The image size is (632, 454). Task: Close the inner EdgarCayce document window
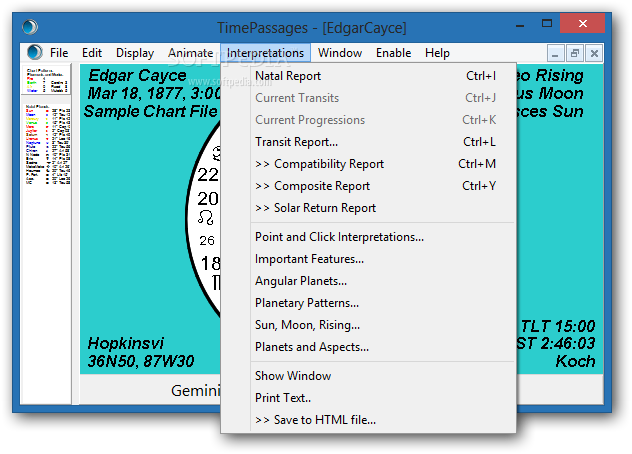click(594, 53)
